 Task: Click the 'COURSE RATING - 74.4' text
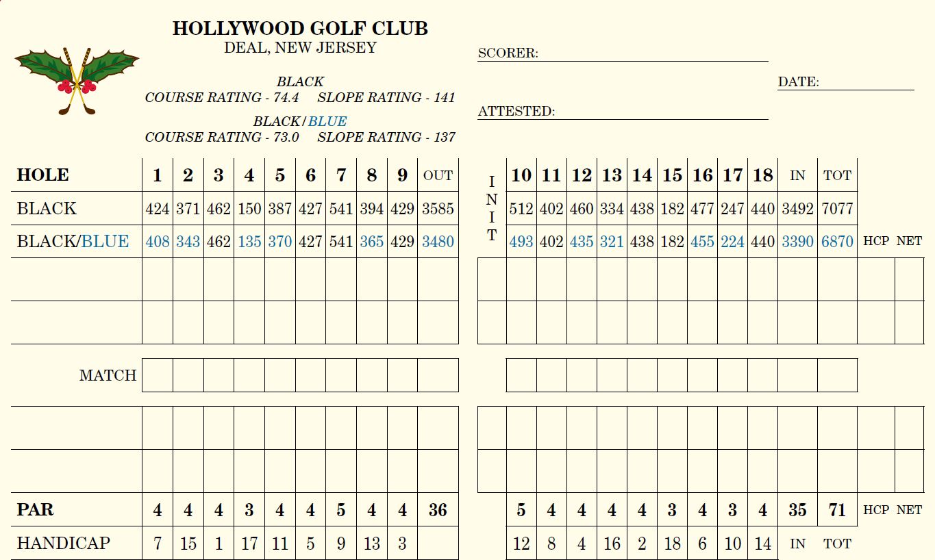coord(222,97)
